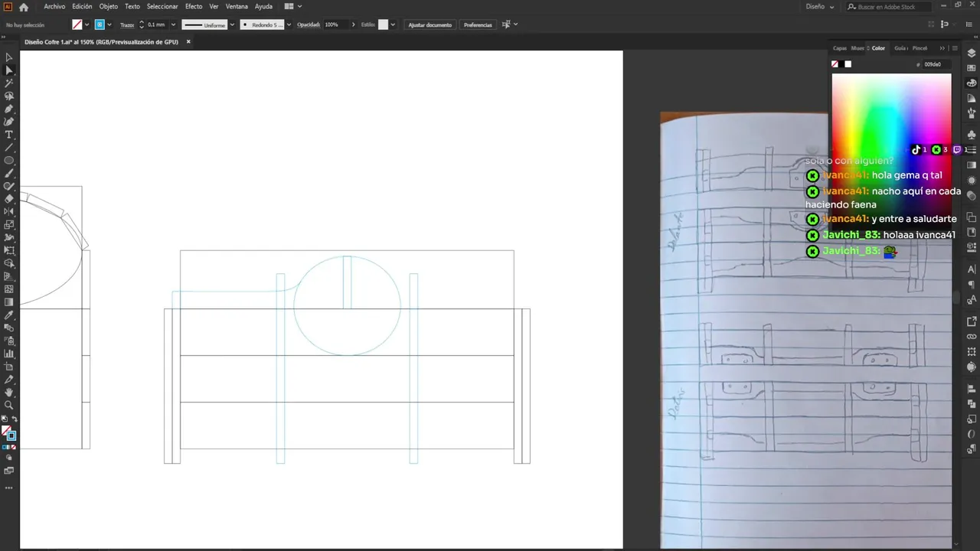
Task: Select the Eraser tool
Action: (9, 199)
